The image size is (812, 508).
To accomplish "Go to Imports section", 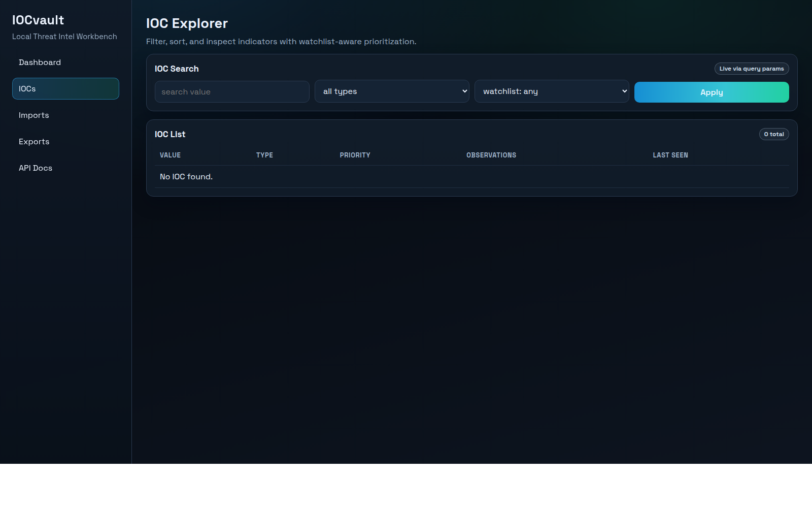I will coord(65,115).
